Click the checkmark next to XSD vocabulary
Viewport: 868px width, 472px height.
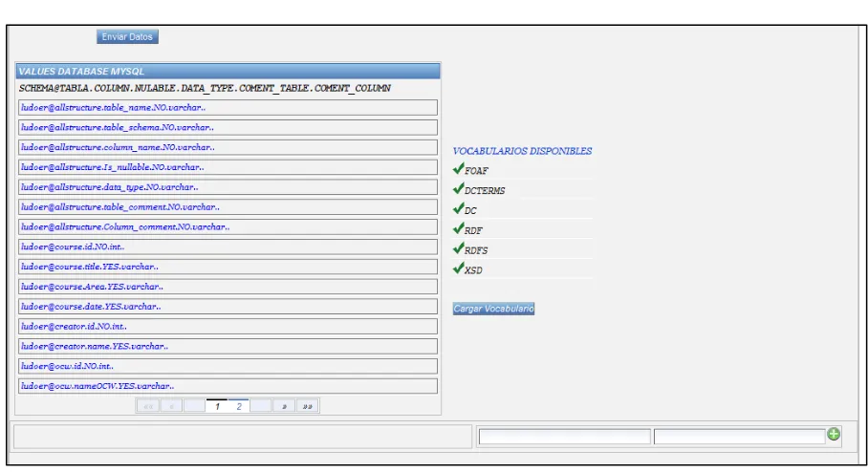458,268
